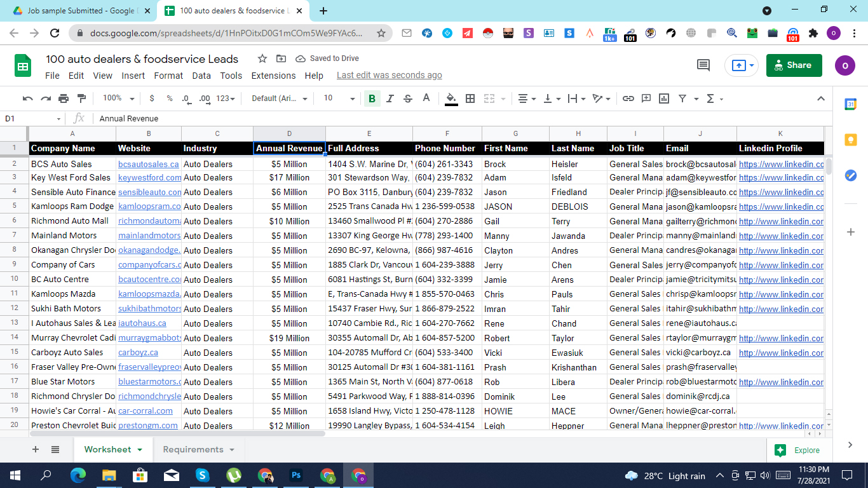Insert a link using the toolbar icon
Image resolution: width=868 pixels, height=488 pixels.
tap(628, 98)
